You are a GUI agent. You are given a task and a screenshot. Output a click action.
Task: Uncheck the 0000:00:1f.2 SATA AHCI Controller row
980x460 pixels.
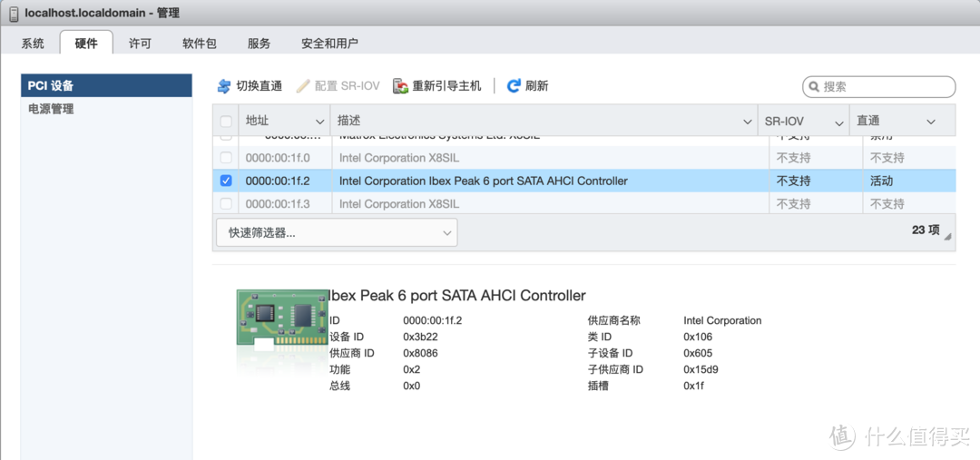click(x=226, y=181)
